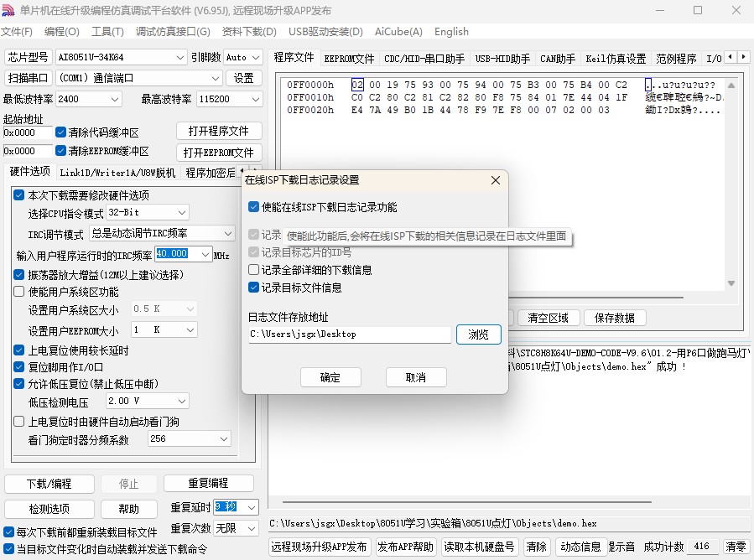This screenshot has height=560, width=754.
Task: Click hex view scrollbar up arrow
Action: click(731, 86)
